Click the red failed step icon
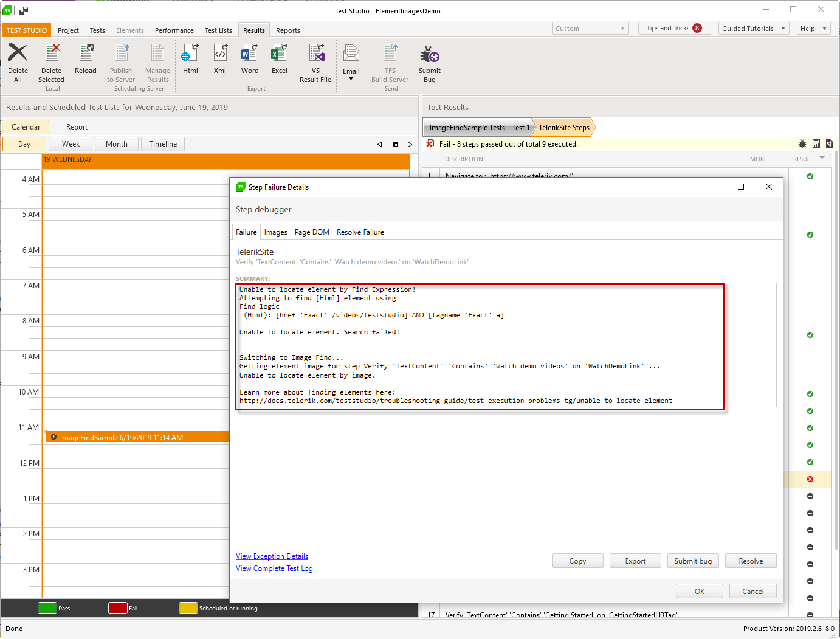This screenshot has height=639, width=840. tap(810, 479)
